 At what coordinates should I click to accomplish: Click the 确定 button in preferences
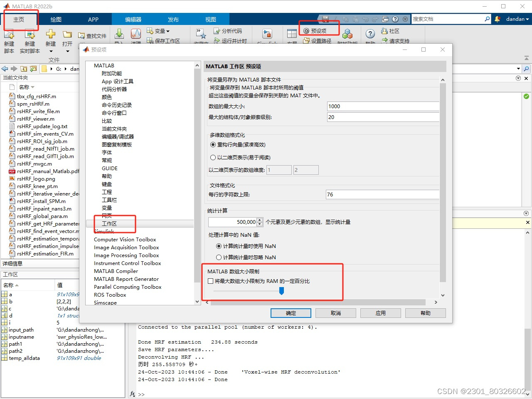[291, 313]
